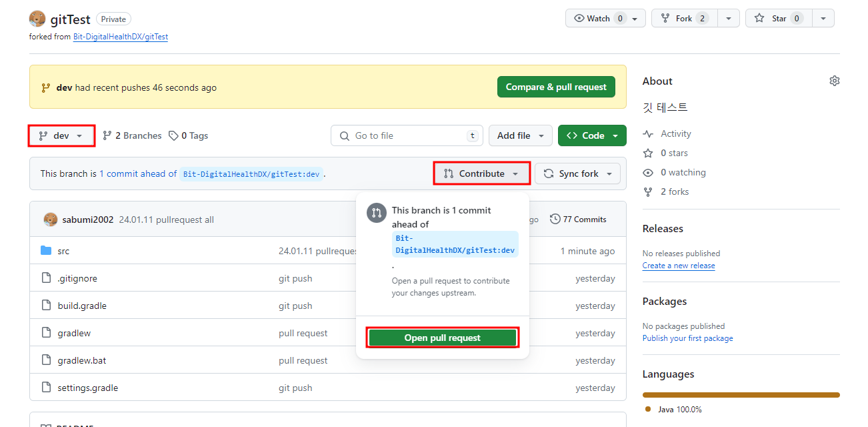Click gitTest repository name title
This screenshot has height=427, width=868.
pos(70,19)
